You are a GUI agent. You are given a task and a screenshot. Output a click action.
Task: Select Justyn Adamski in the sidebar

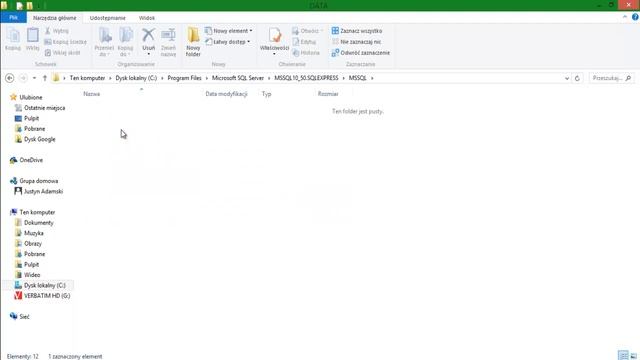[x=43, y=191]
